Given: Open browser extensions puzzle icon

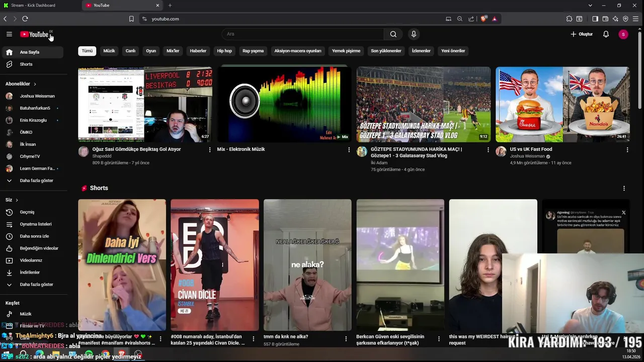Looking at the screenshot, I should click(x=569, y=19).
